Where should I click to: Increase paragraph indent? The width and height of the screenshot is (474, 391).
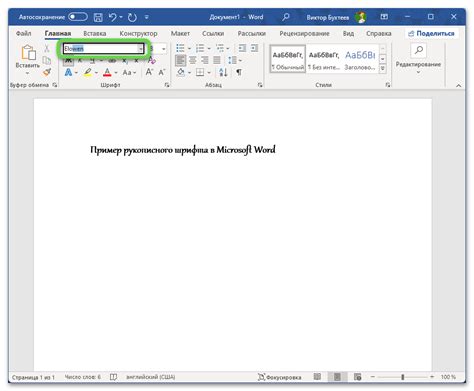pyautogui.click(x=255, y=48)
